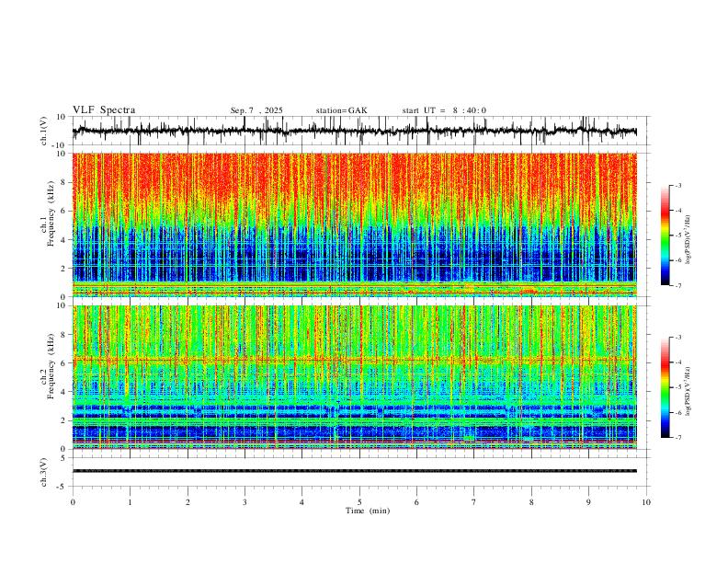The image size is (728, 563).
Task: Click "-7" label on ch.1 colorbar
Action: pyautogui.click(x=677, y=285)
